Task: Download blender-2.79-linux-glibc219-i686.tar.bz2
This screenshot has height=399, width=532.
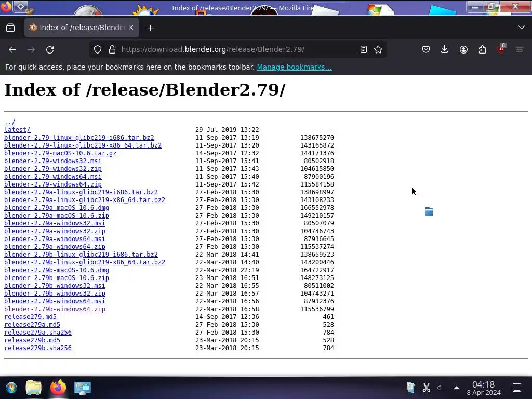Action: [x=79, y=138]
